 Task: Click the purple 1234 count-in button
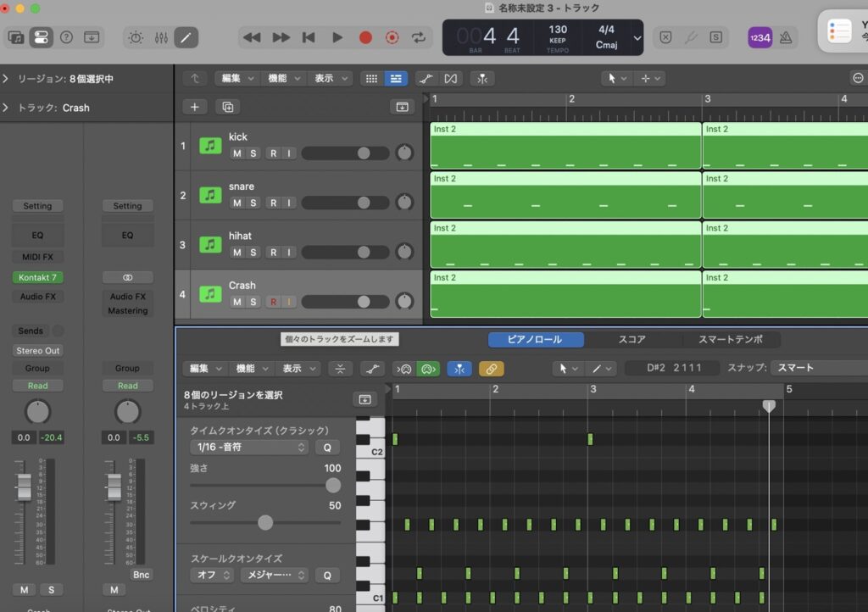coord(759,37)
